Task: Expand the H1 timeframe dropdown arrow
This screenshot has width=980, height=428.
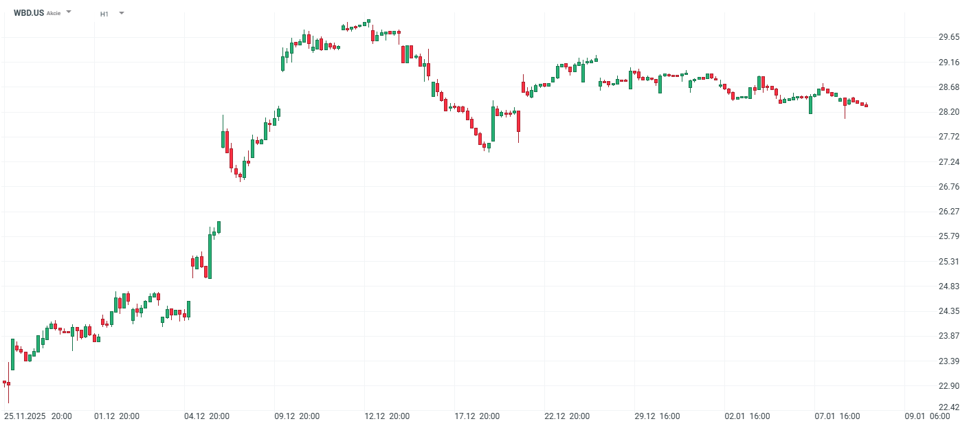Action: tap(122, 12)
